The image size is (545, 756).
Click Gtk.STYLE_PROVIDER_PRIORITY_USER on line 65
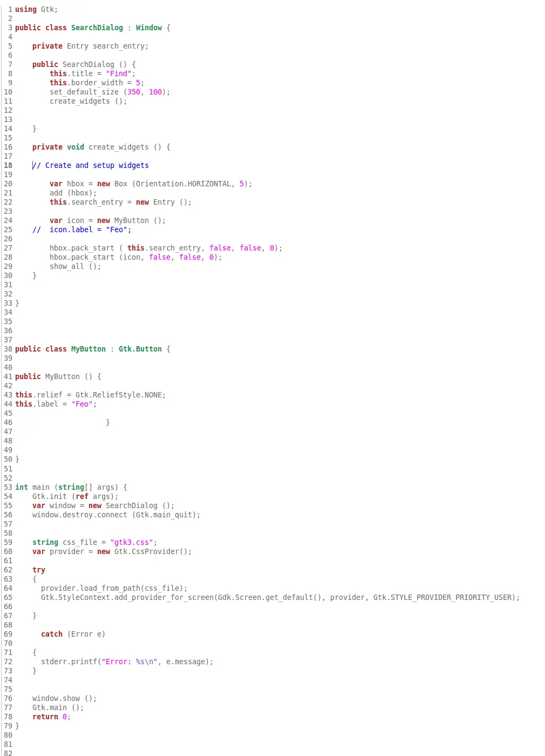(442, 597)
